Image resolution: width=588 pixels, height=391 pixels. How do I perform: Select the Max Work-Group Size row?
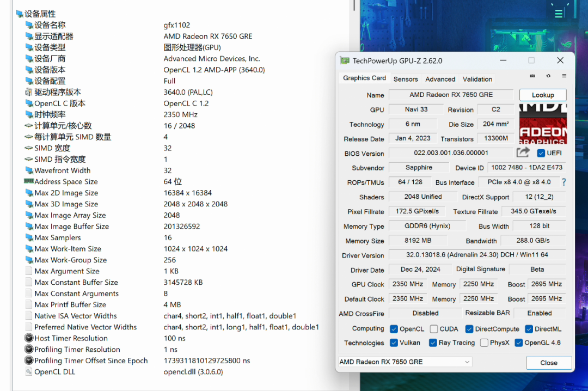(180, 260)
